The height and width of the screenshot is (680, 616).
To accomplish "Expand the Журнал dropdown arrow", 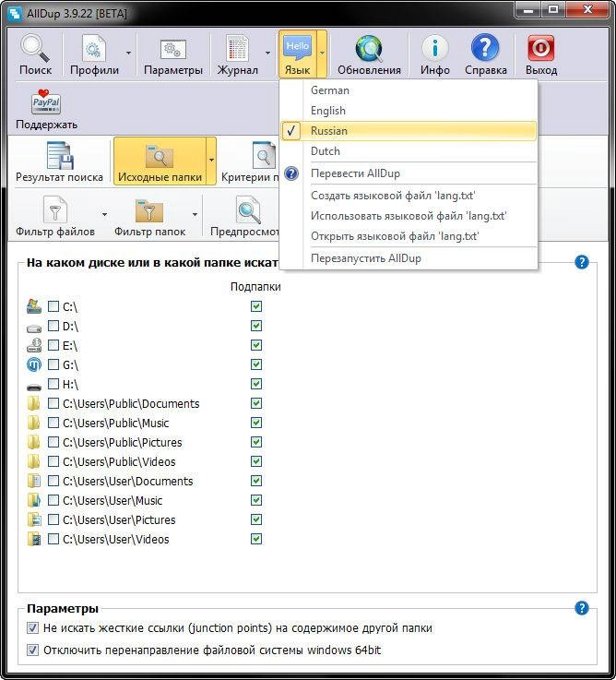I will pos(267,53).
